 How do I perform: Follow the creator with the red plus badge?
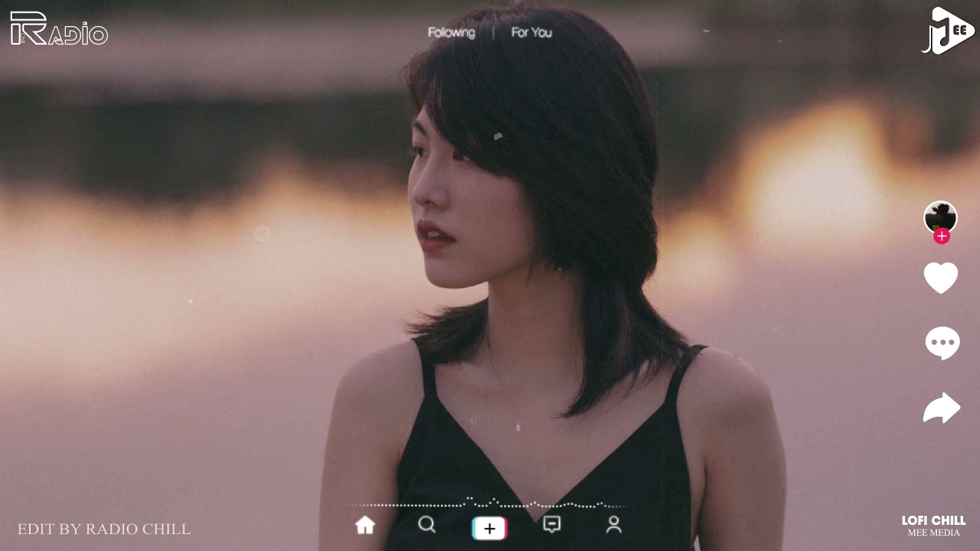(942, 236)
